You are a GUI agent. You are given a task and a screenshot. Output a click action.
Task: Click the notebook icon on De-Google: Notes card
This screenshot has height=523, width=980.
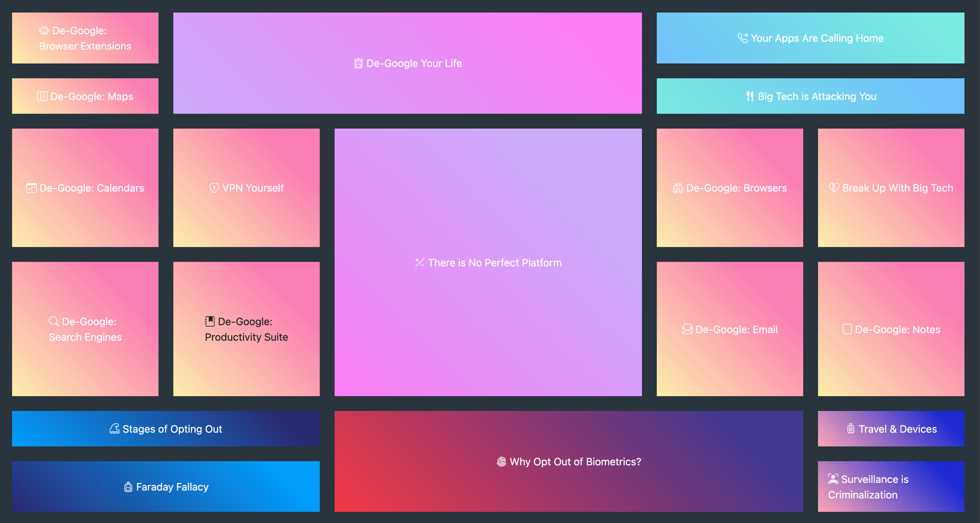[846, 330]
